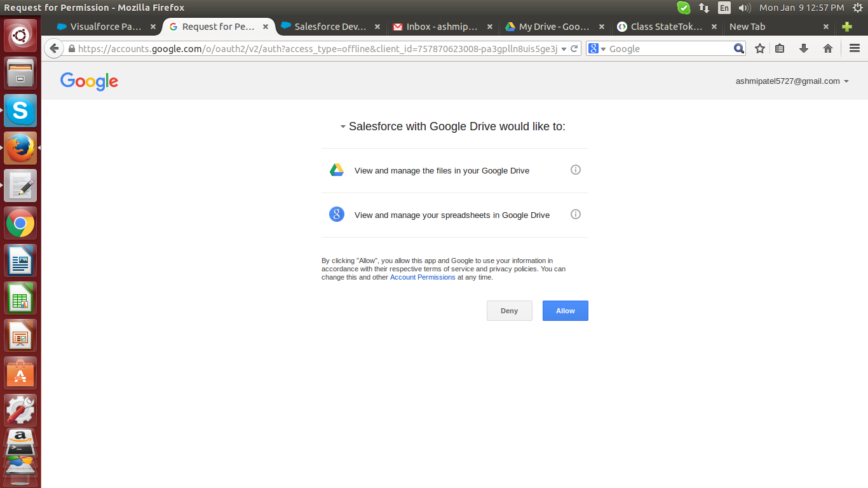The width and height of the screenshot is (868, 488).
Task: Switch to the My Drive - Goo... tab
Action: (x=554, y=27)
